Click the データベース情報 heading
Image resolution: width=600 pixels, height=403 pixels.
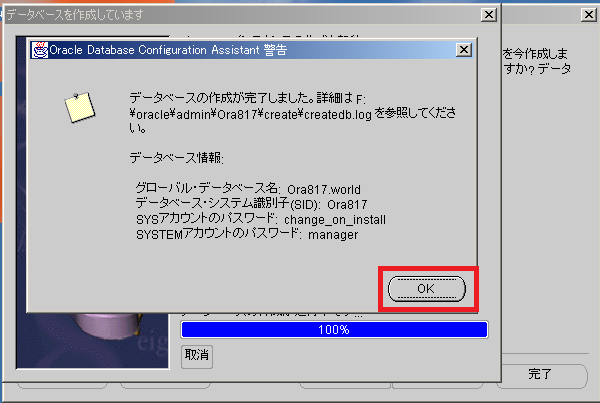coord(176,157)
